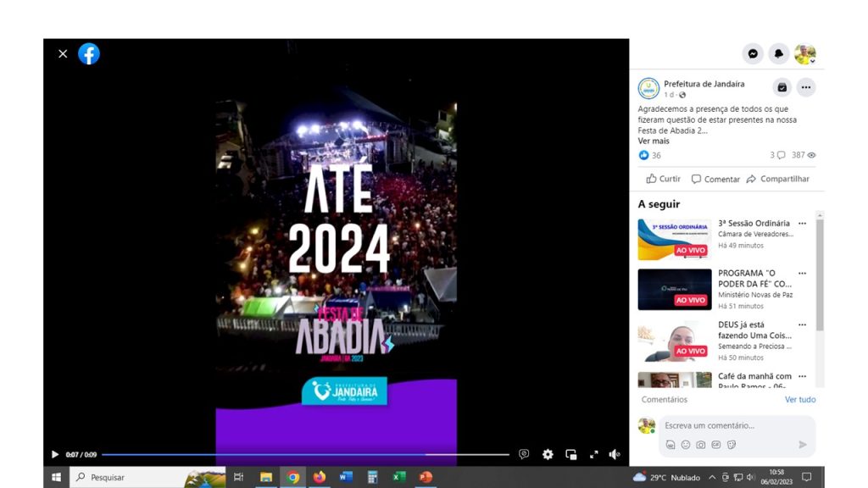Add a GIF to the comment
Screen dimensions: 868x488
click(x=716, y=445)
